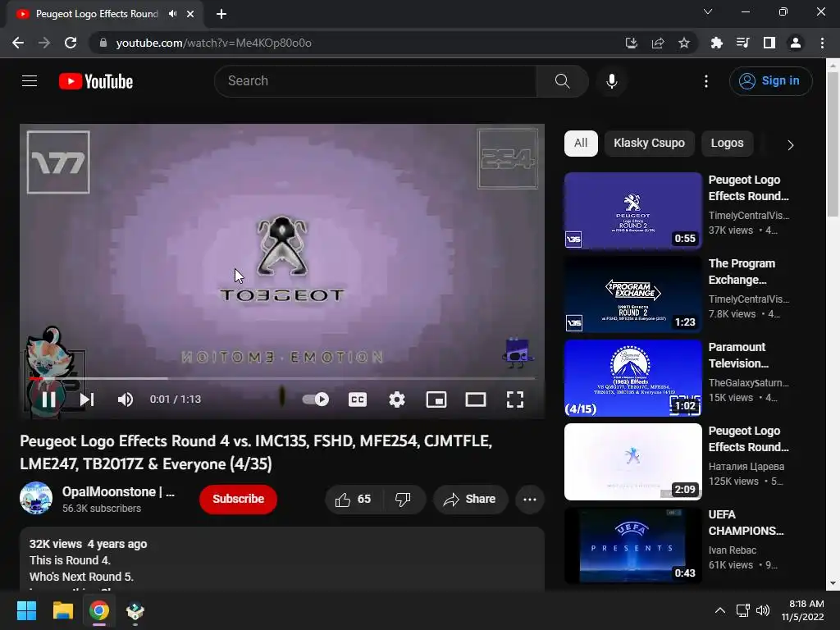The image size is (840, 630).
Task: Click Sign in button
Action: click(x=770, y=81)
